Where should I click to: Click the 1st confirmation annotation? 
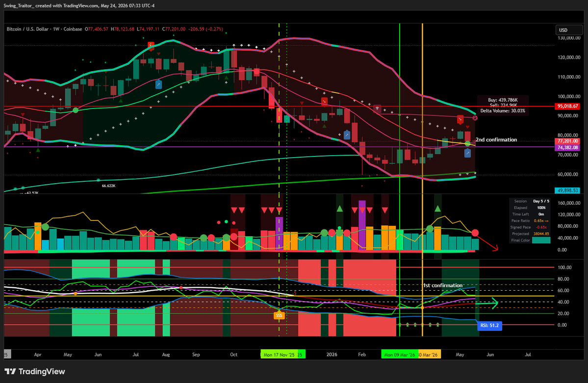(x=443, y=285)
